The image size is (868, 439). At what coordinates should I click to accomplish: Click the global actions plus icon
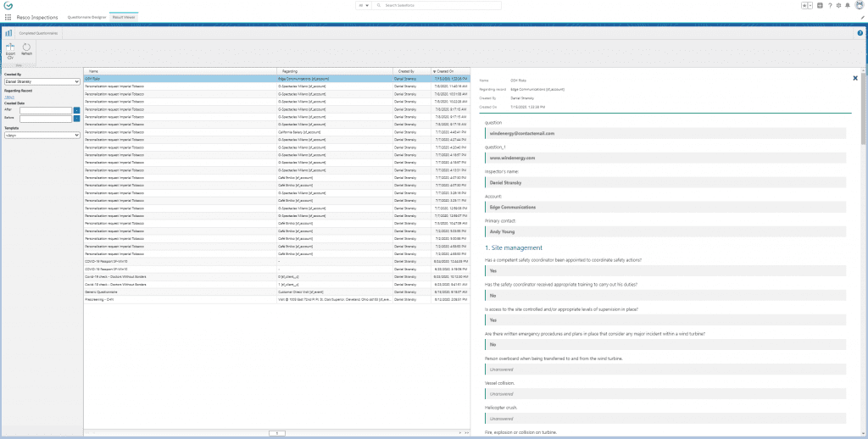[820, 6]
